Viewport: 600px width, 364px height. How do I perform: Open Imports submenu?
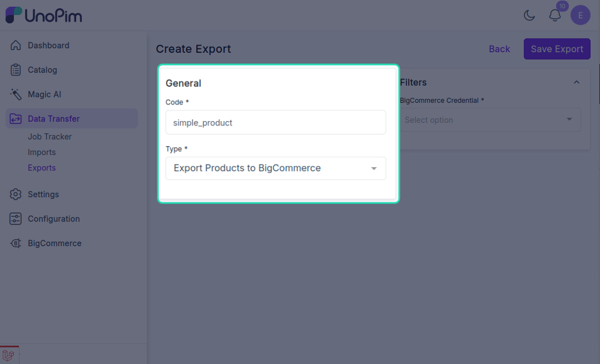tap(42, 152)
